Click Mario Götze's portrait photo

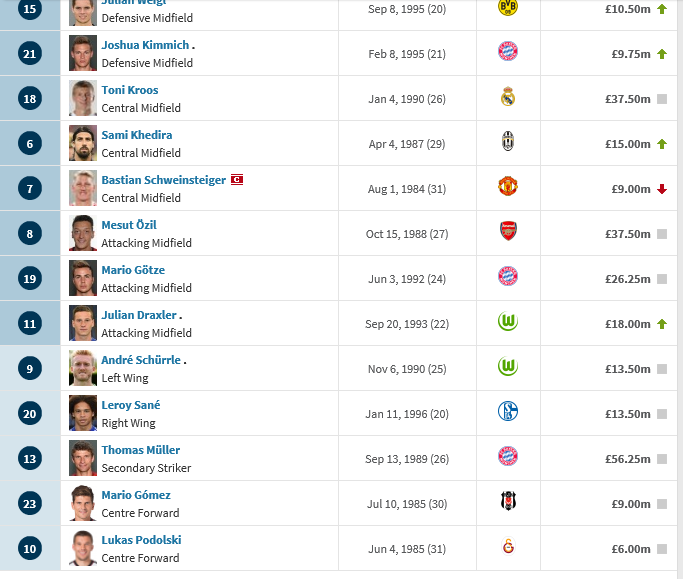coord(83,278)
